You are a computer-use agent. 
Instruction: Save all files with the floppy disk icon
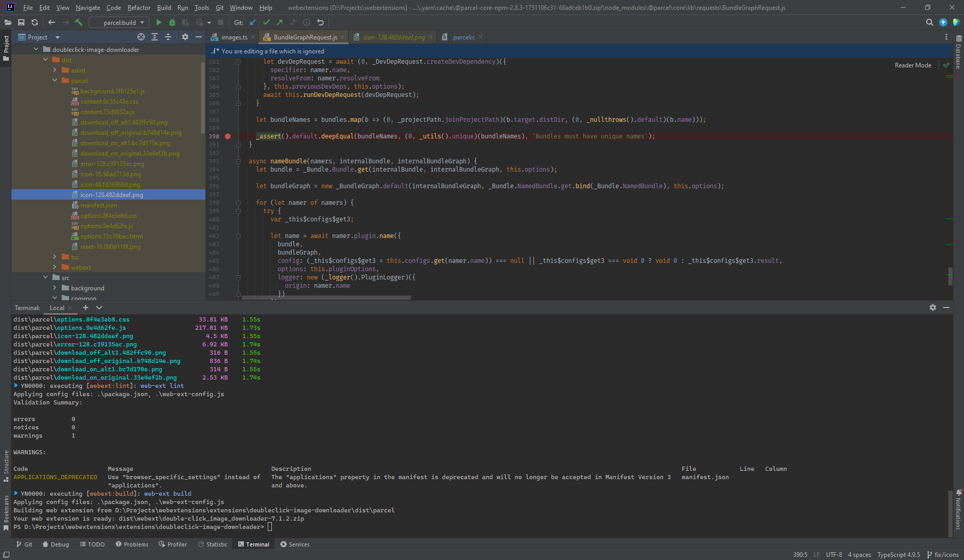21,22
